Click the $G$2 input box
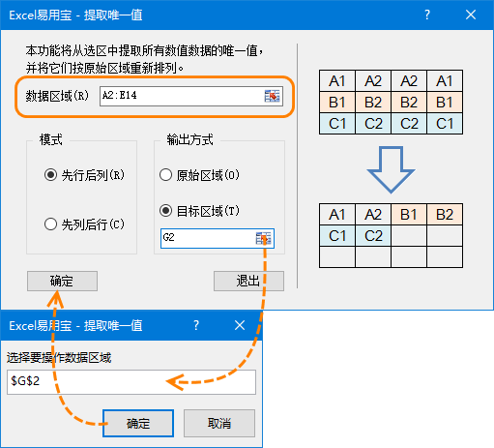This screenshot has height=448, width=494. (131, 382)
